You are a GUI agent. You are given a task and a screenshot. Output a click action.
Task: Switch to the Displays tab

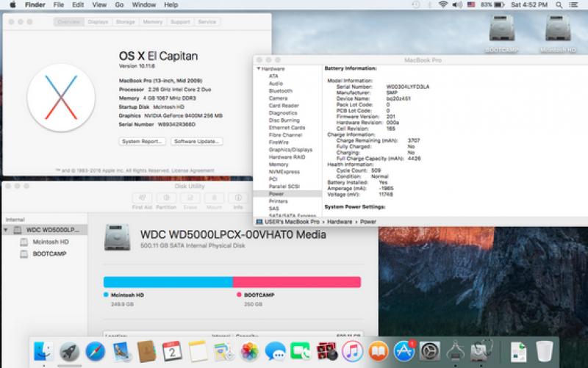(x=98, y=22)
